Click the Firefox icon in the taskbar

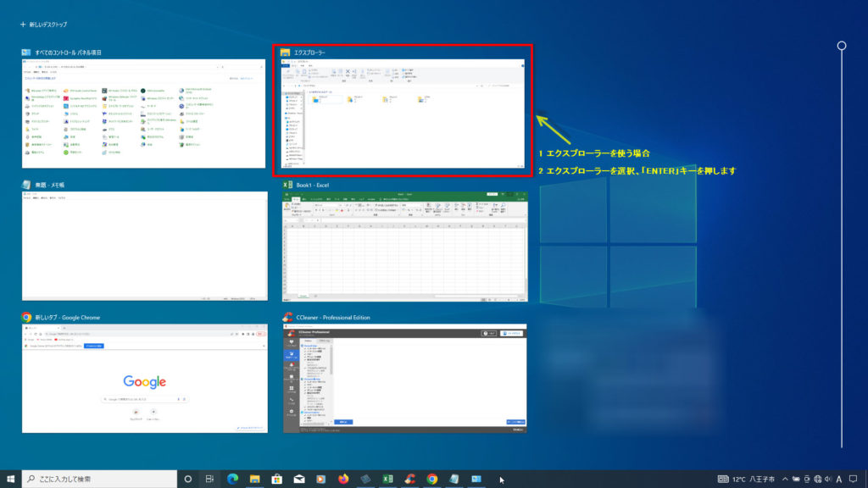[343, 479]
